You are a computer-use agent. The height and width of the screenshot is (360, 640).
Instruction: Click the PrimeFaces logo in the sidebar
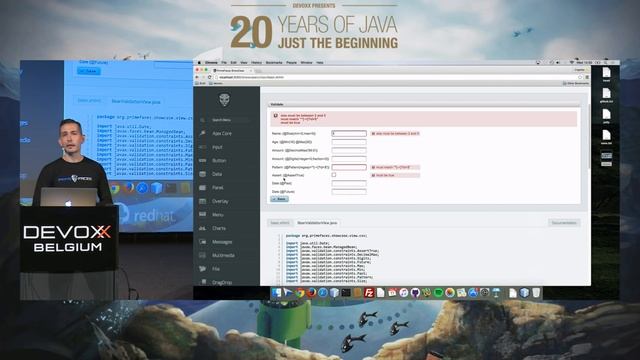click(x=224, y=100)
